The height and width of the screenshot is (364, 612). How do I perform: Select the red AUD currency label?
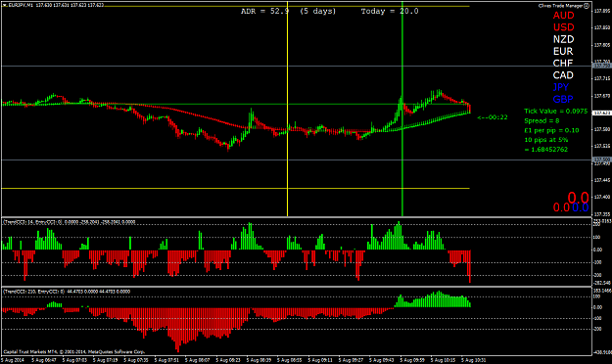[564, 16]
